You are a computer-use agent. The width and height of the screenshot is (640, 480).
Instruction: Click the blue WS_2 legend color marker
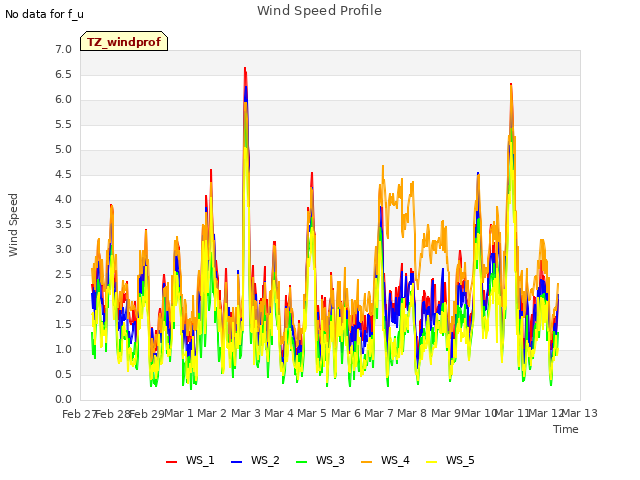coord(236,462)
